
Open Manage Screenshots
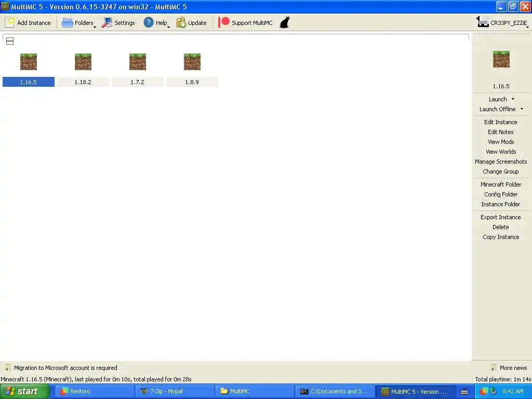coord(501,162)
